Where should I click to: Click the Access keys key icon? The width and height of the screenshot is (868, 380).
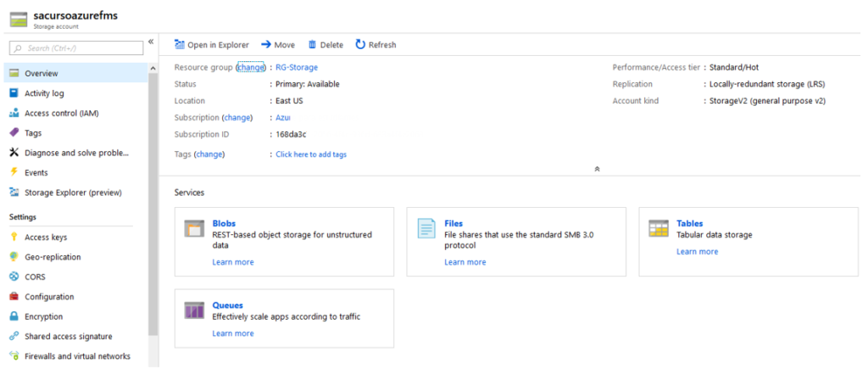pos(14,237)
